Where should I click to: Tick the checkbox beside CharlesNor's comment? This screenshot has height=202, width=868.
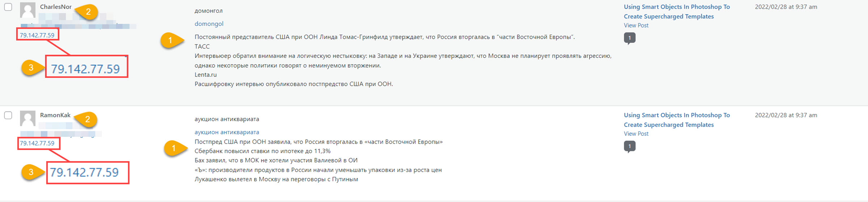click(x=8, y=7)
